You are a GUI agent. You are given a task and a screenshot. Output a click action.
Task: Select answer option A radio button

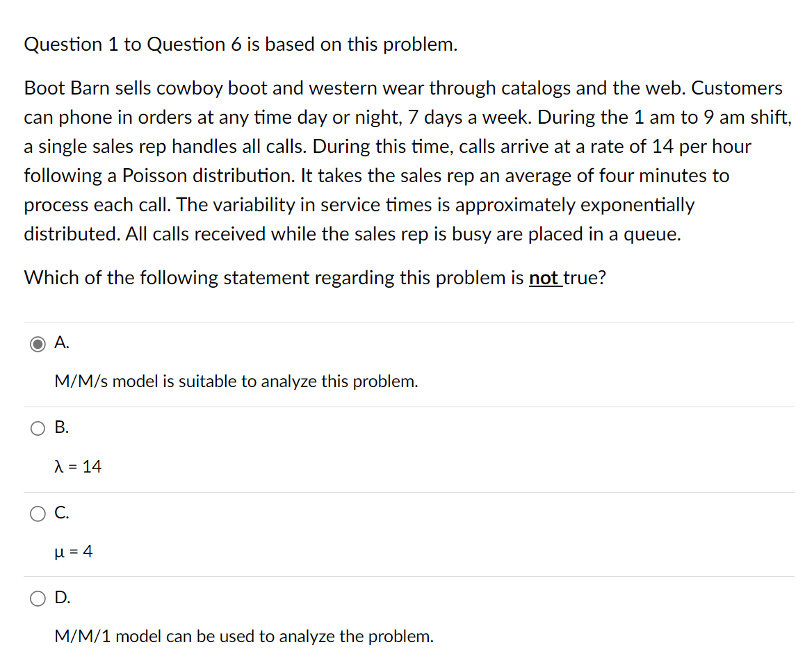pos(38,343)
